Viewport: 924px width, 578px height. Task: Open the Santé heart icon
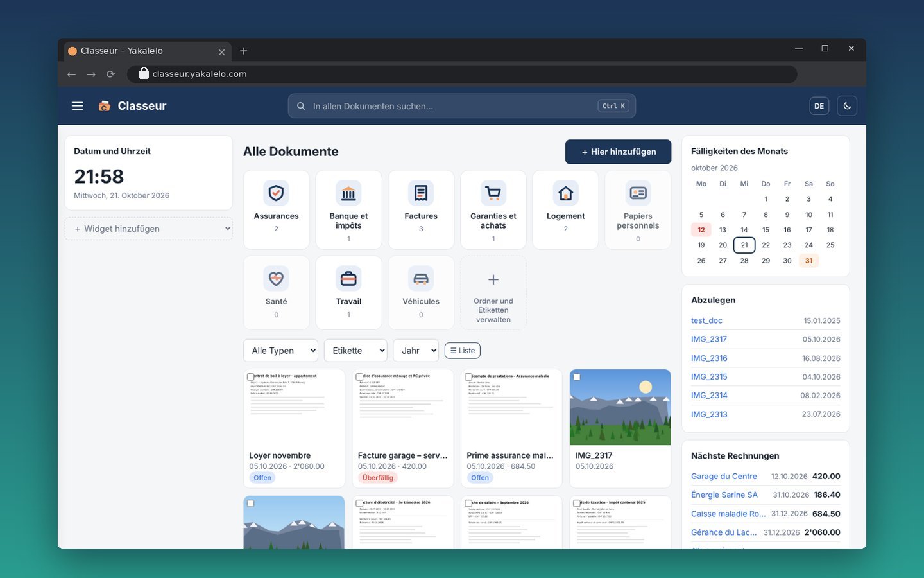[x=277, y=279]
